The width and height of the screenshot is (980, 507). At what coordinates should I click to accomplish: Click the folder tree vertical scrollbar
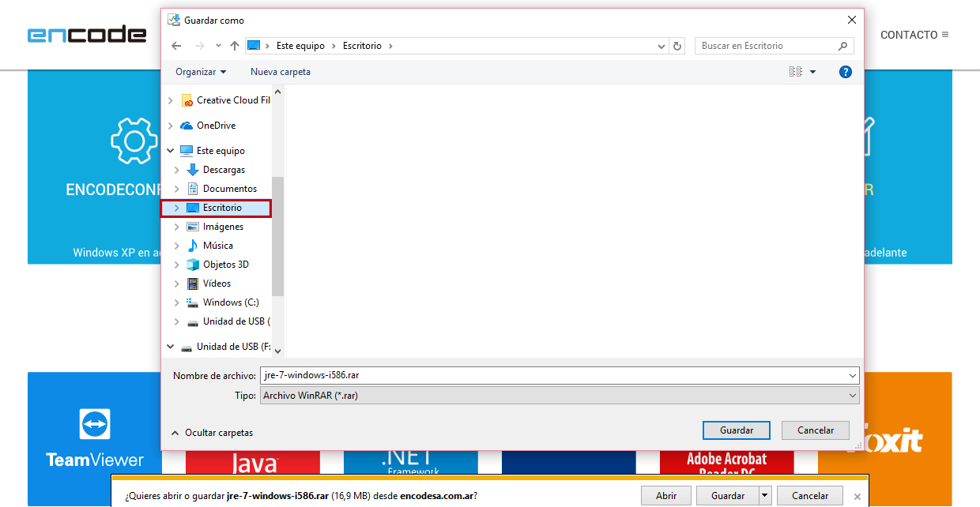[277, 237]
